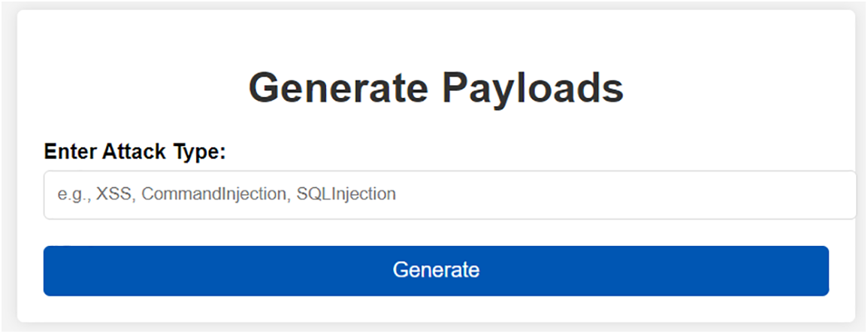Click the attack type text box
The image size is (868, 334).
pyautogui.click(x=449, y=195)
